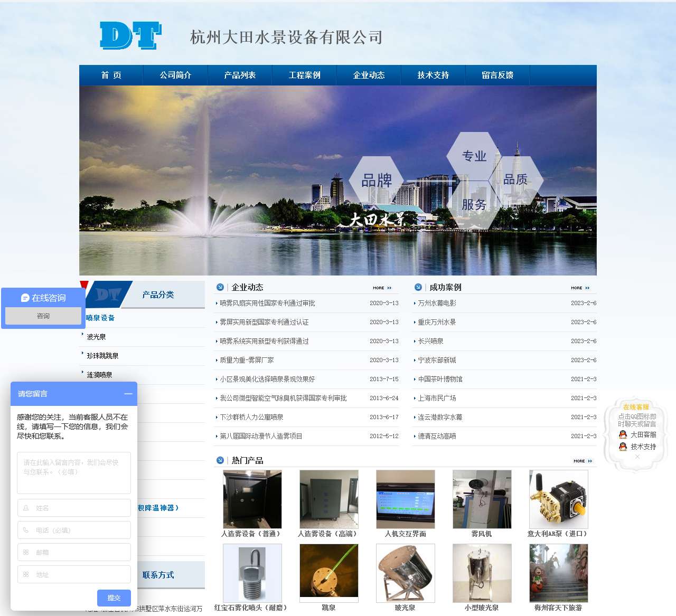Open the 产品列表 menu item
Screen dimensions: 676x616
(x=240, y=75)
